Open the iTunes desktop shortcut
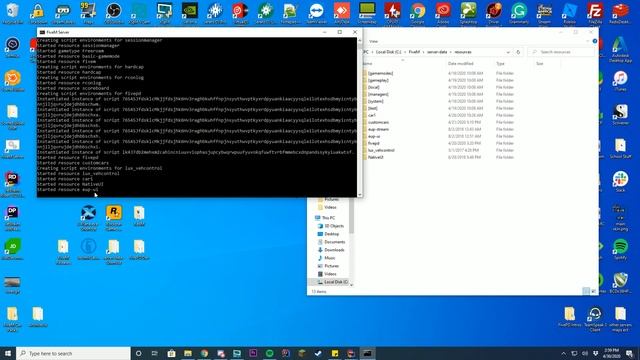This screenshot has height=360, width=640. point(620,80)
